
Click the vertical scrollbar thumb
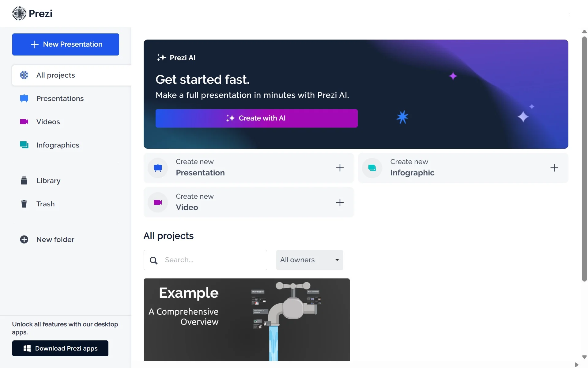click(584, 159)
